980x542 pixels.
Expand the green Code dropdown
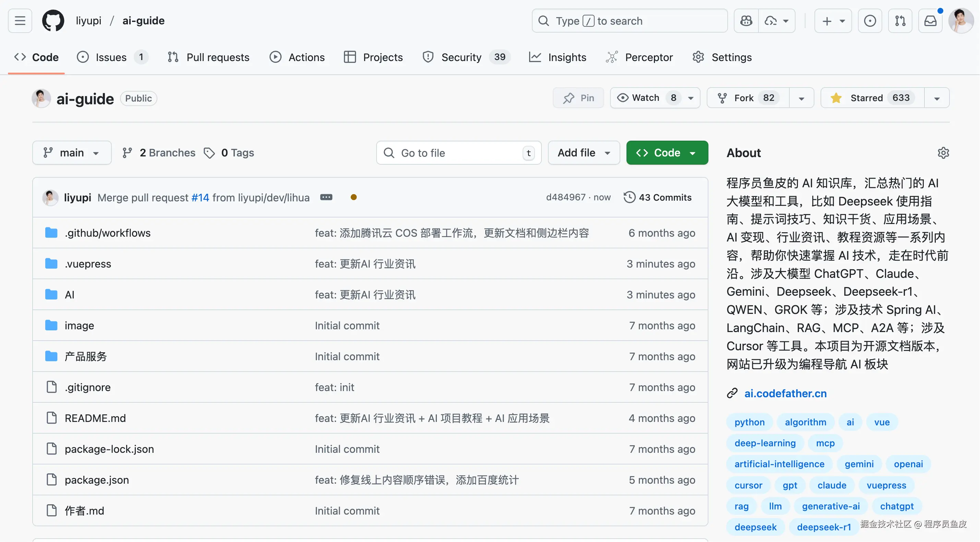pyautogui.click(x=667, y=153)
